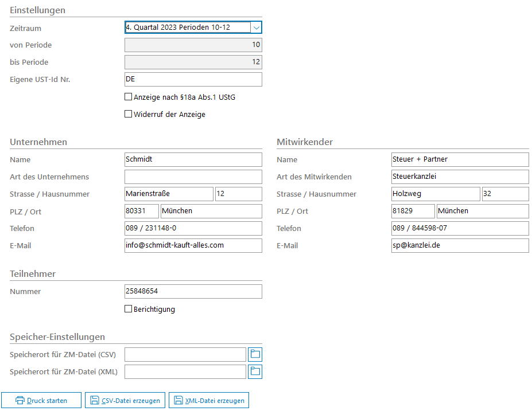Click Druck starten print button
Image resolution: width=532 pixels, height=411 pixels.
41,400
